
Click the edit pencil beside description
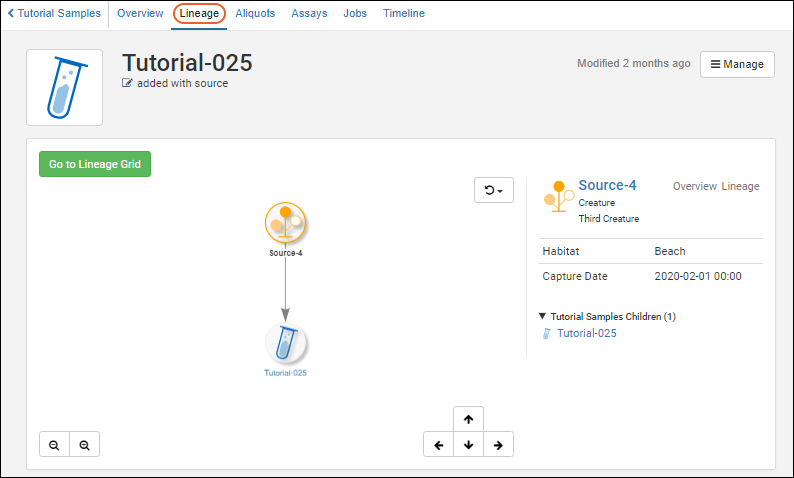[127, 84]
